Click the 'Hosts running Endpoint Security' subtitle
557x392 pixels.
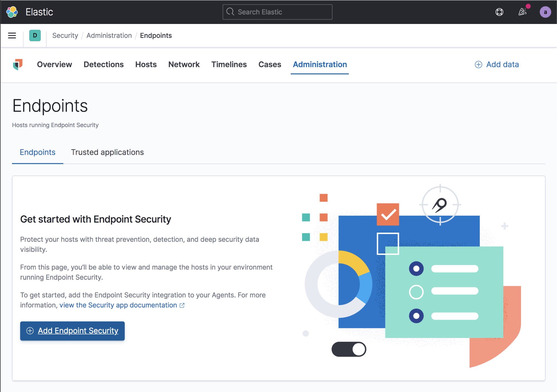click(55, 125)
